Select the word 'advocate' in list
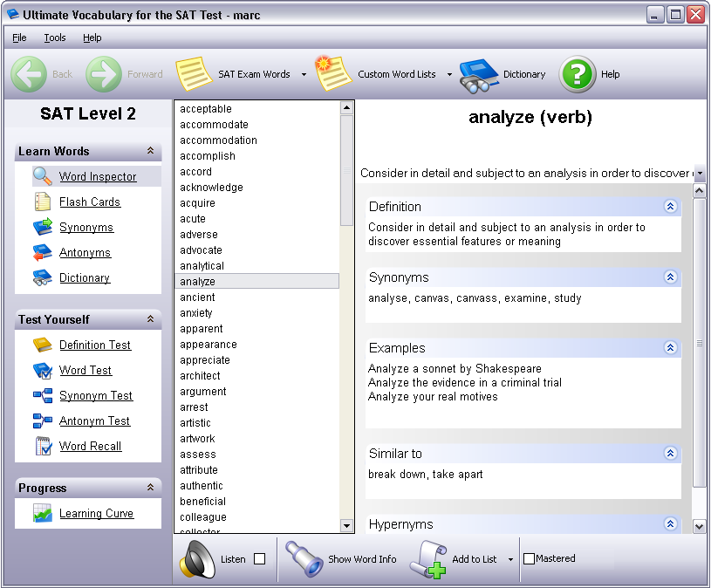 pos(256,250)
